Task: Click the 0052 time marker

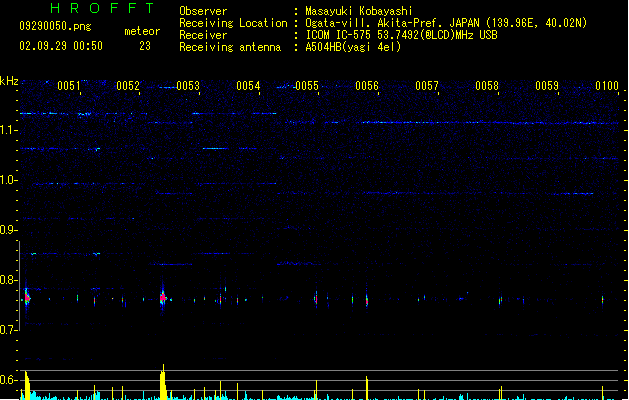Action: click(128, 86)
